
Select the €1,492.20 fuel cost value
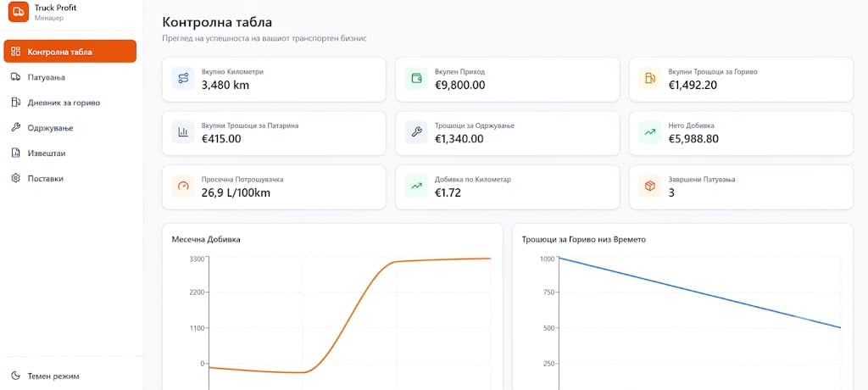[x=693, y=86]
